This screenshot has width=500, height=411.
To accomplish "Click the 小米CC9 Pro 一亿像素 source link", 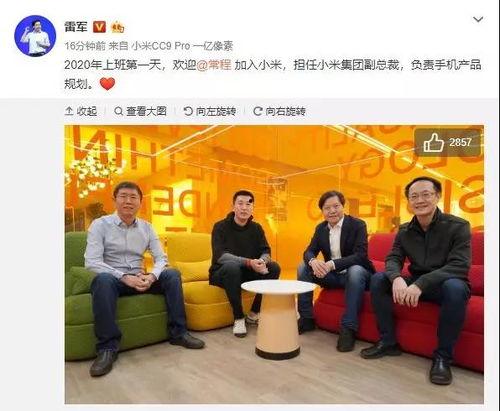I will (x=182, y=46).
